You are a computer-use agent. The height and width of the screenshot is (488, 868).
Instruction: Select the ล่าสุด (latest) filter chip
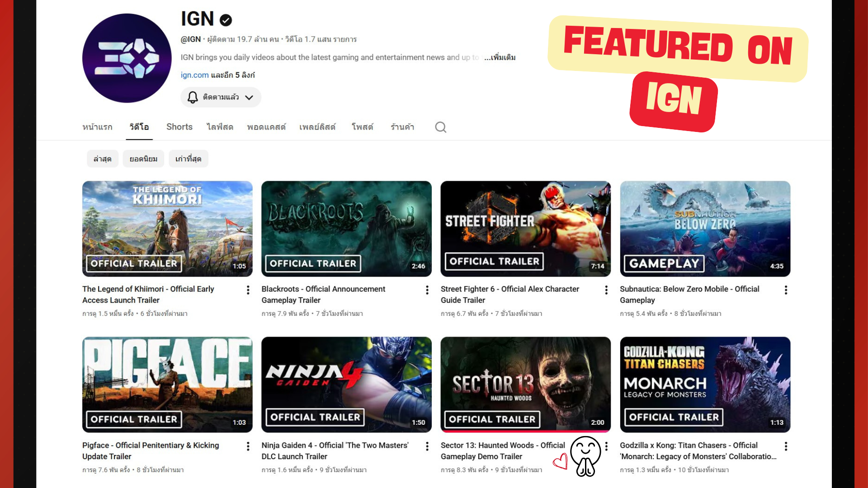click(102, 159)
